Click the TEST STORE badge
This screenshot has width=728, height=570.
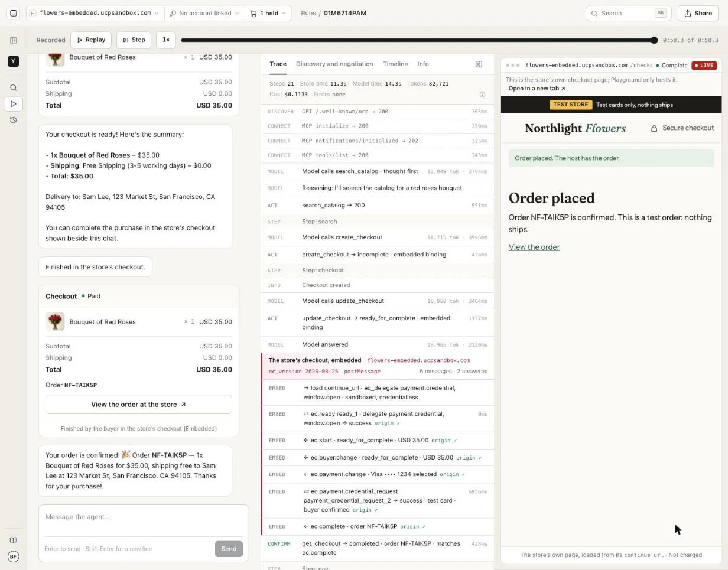tap(571, 105)
